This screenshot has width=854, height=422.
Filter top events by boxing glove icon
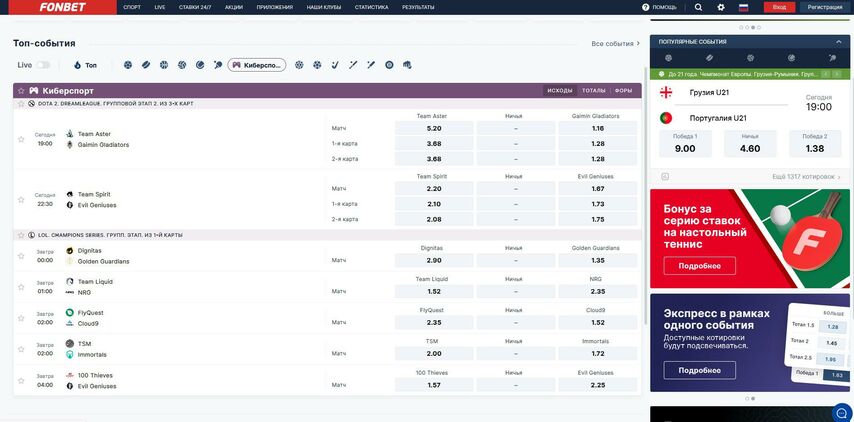407,65
